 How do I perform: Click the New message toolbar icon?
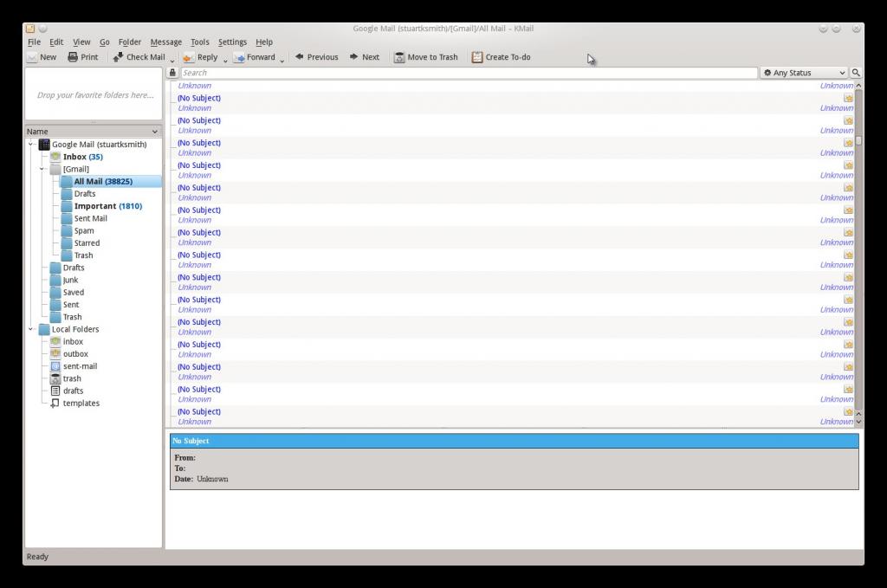(33, 57)
